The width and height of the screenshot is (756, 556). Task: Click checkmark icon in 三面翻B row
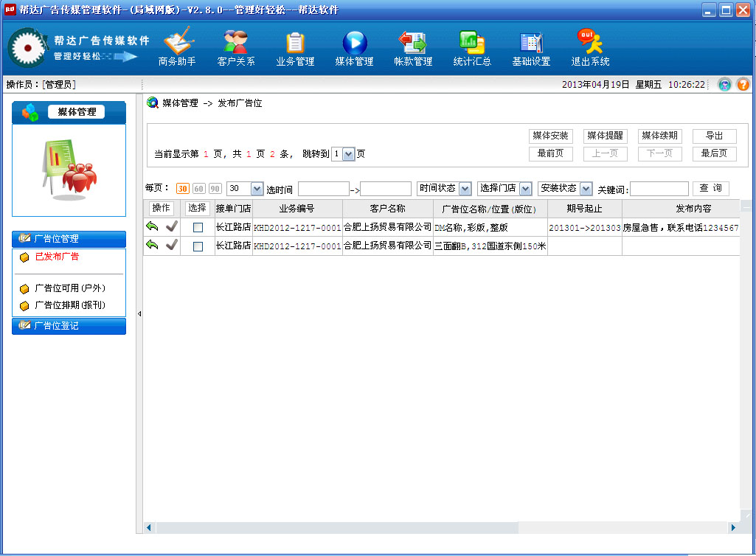(x=172, y=245)
